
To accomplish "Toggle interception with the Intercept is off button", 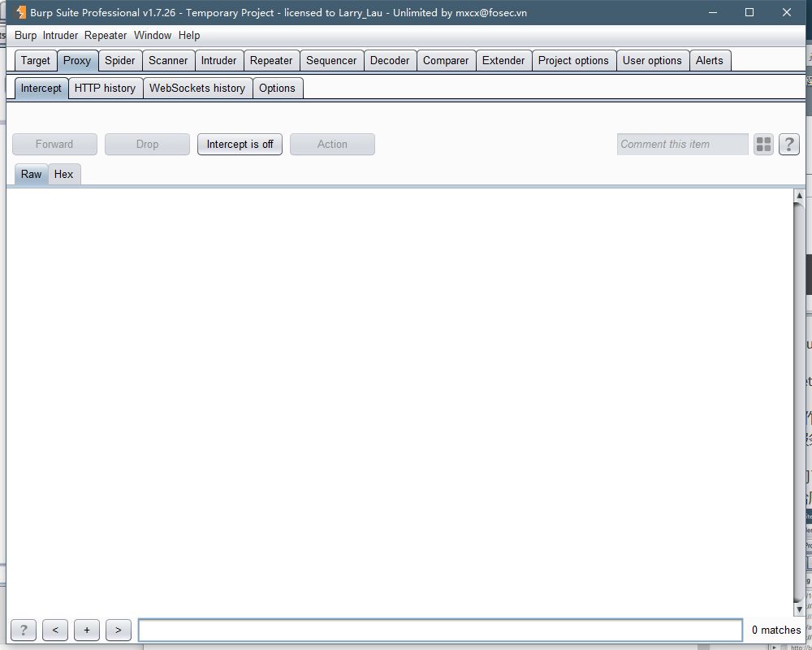I will [240, 144].
